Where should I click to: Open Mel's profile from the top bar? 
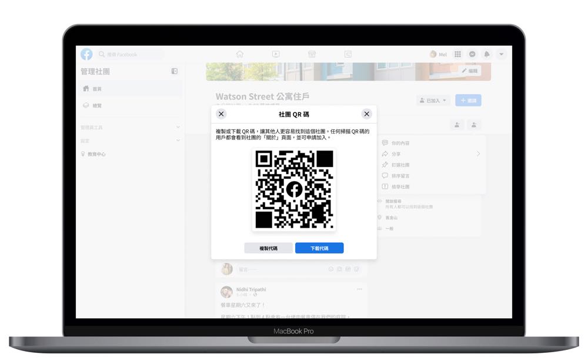coord(439,54)
